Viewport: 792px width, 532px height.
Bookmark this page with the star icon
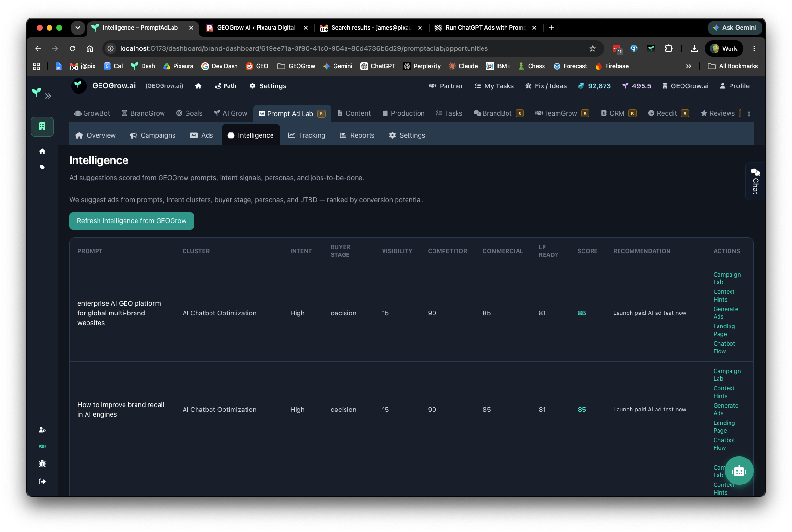(x=593, y=48)
